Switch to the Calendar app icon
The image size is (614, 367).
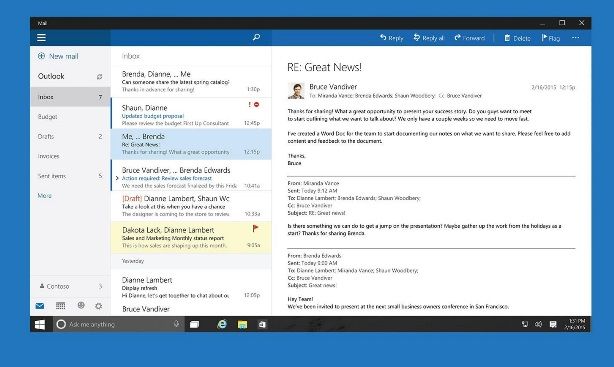click(60, 306)
